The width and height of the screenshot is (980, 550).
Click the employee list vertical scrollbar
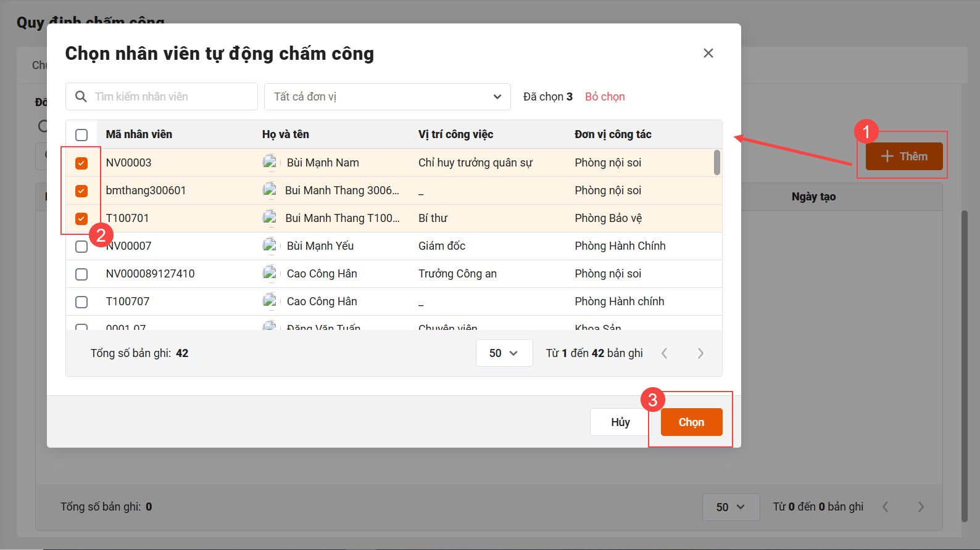point(716,163)
